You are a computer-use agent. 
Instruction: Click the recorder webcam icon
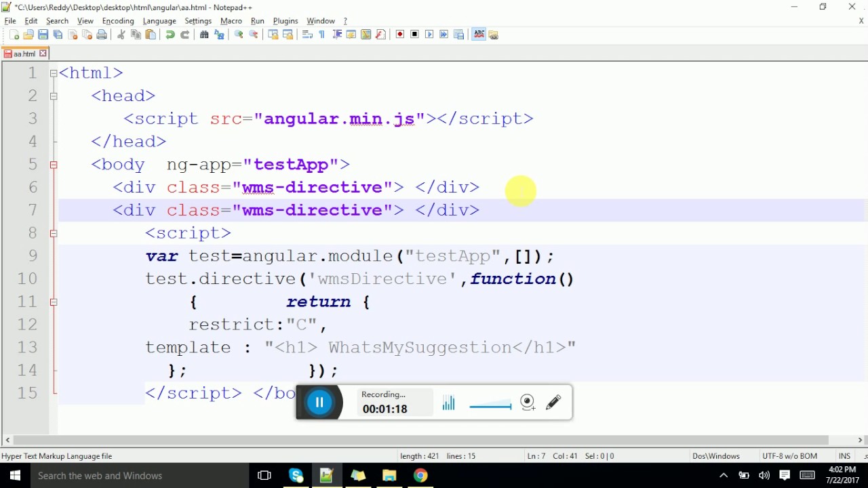528,403
